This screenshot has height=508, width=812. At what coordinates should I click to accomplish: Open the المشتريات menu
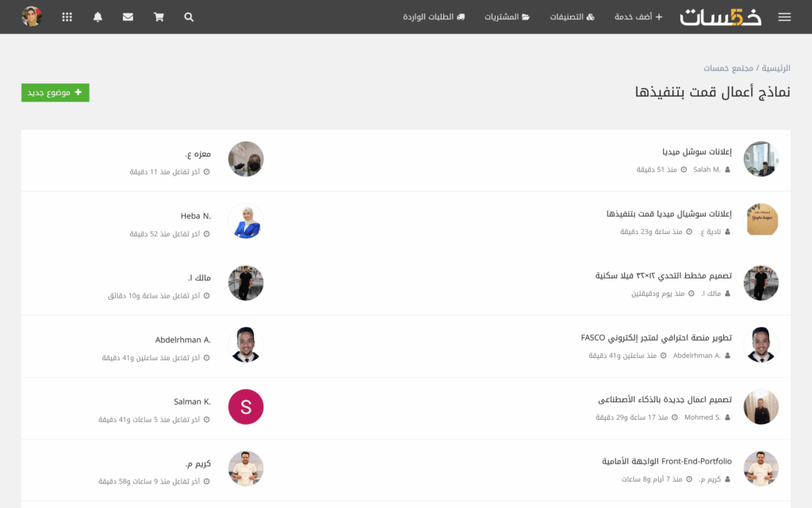507,17
